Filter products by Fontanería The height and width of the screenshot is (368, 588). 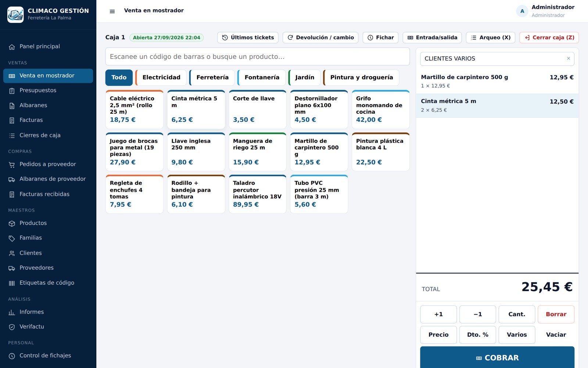pyautogui.click(x=262, y=78)
